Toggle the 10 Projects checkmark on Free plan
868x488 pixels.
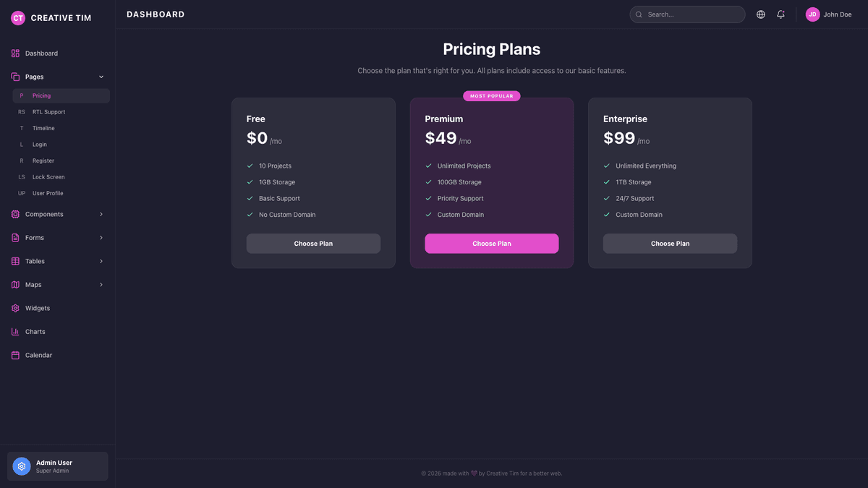(x=250, y=166)
